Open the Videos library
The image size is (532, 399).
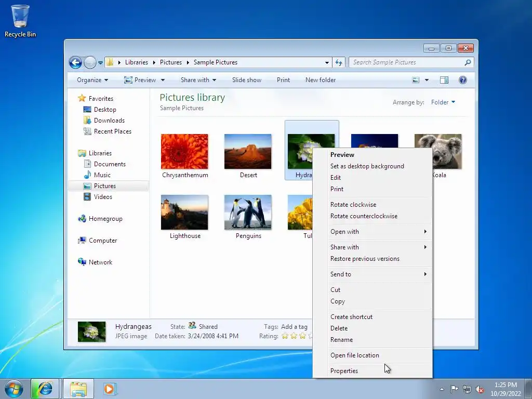(x=103, y=197)
